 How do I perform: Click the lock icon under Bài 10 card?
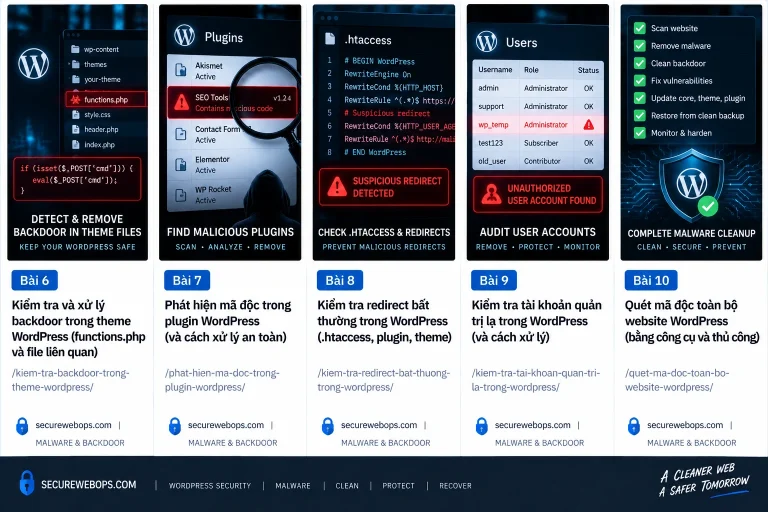(634, 426)
